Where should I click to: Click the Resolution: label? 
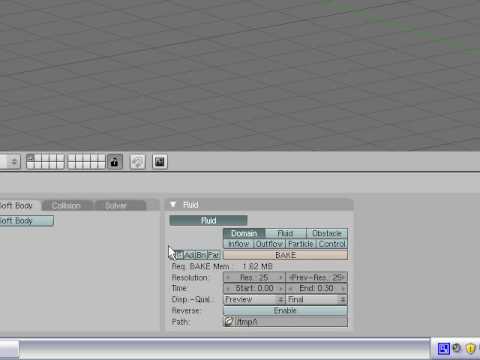[190, 277]
